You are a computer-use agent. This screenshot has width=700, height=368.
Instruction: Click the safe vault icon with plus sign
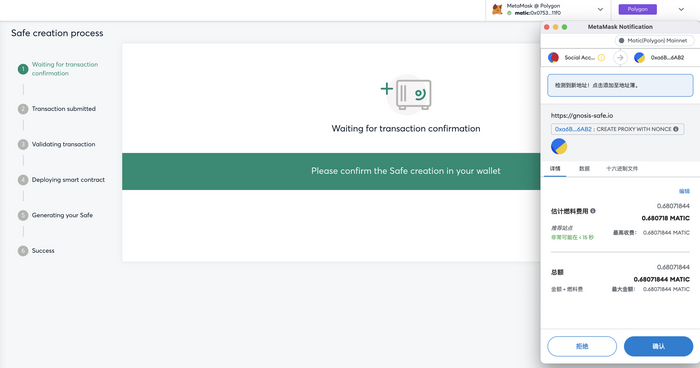click(x=406, y=94)
